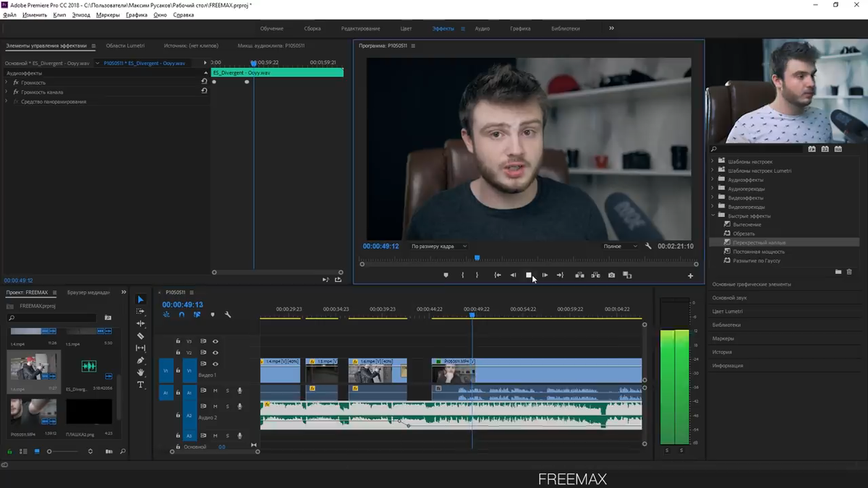Viewport: 868px width, 488px height.
Task: Open the 'Полное' playback resolution dropdown
Action: [x=621, y=247]
